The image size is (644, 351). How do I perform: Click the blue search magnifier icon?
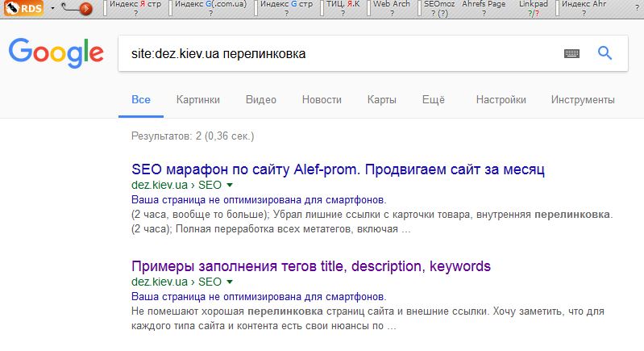coord(605,53)
